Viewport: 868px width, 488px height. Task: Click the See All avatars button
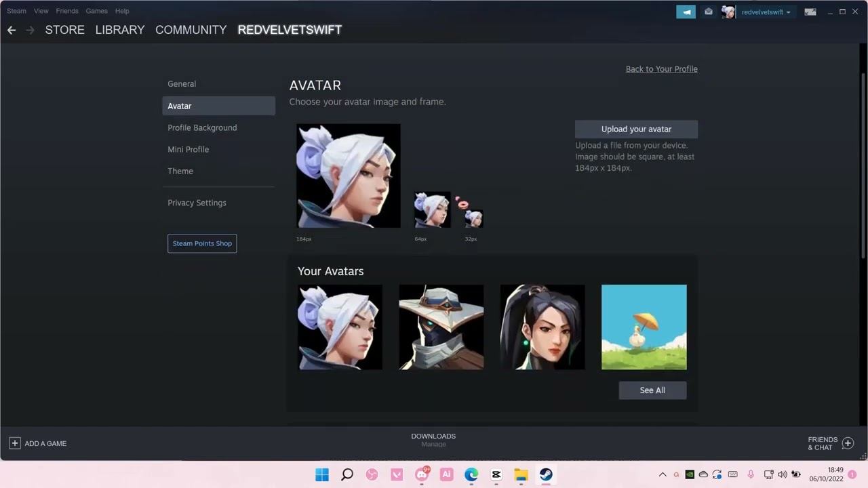click(x=652, y=390)
